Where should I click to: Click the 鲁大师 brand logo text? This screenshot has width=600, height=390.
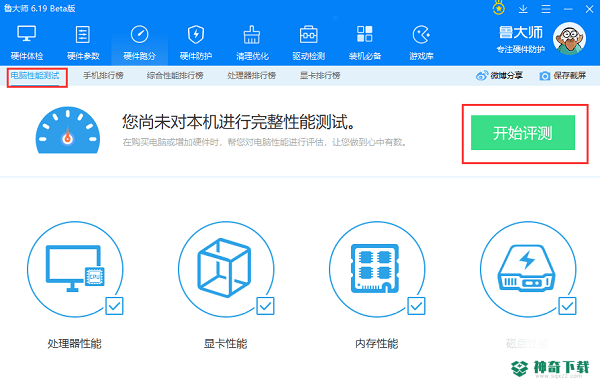521,33
